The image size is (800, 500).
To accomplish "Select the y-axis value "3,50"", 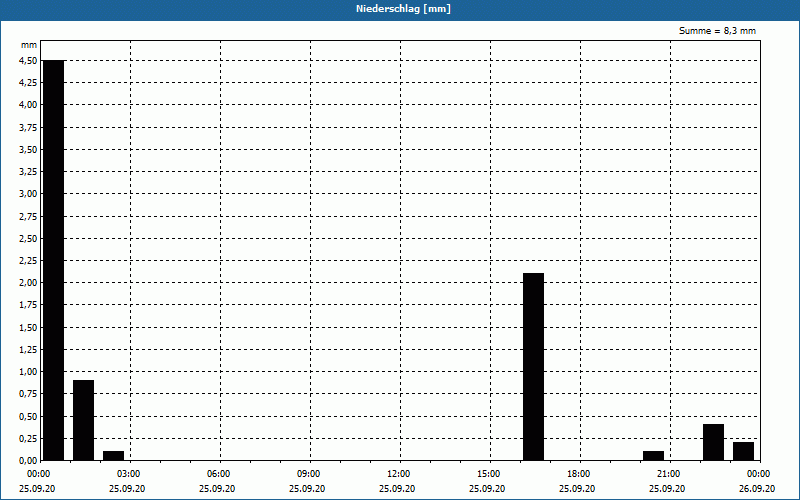I will click(x=28, y=149).
